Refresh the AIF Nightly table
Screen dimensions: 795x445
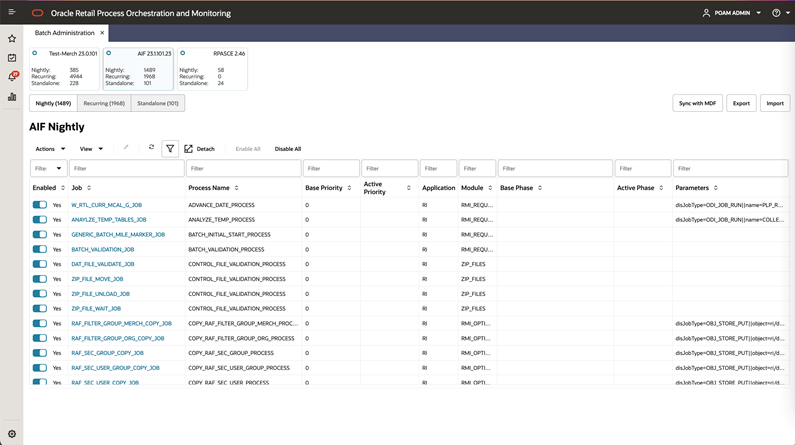(151, 147)
